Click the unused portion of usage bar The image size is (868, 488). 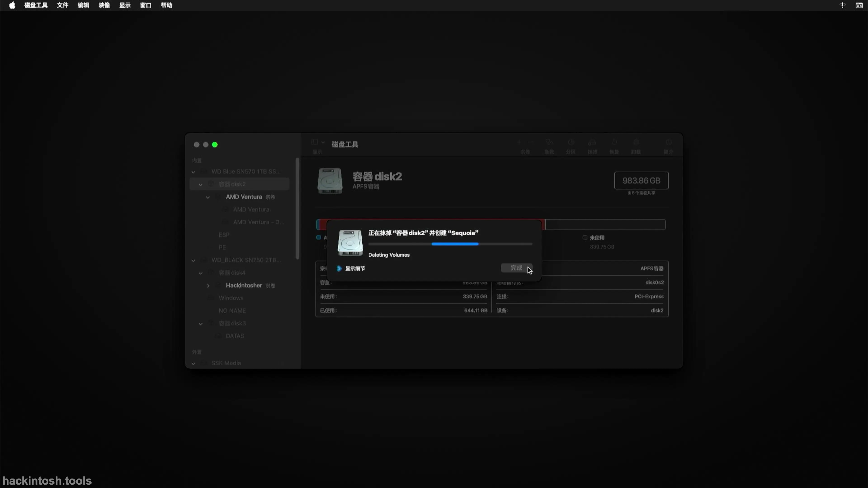(x=606, y=225)
